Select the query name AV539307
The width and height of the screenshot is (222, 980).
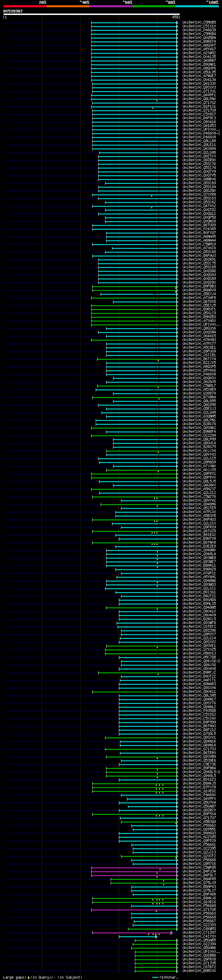click(x=13, y=11)
